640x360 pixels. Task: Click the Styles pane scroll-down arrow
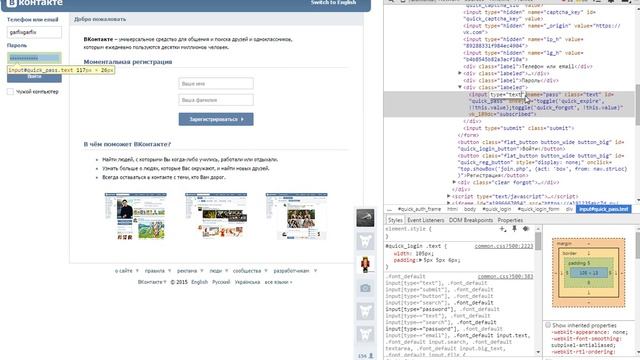[538, 352]
